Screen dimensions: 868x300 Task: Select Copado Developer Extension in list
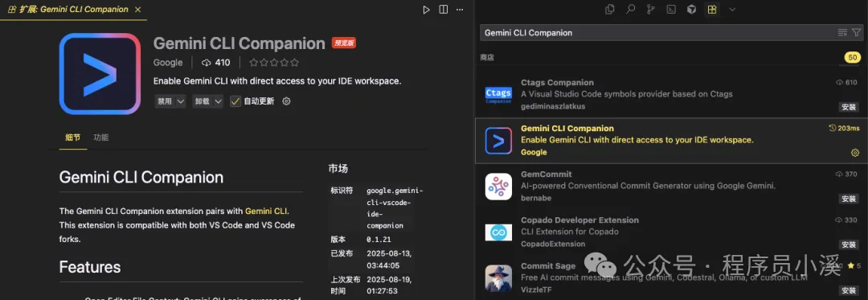[671, 232]
